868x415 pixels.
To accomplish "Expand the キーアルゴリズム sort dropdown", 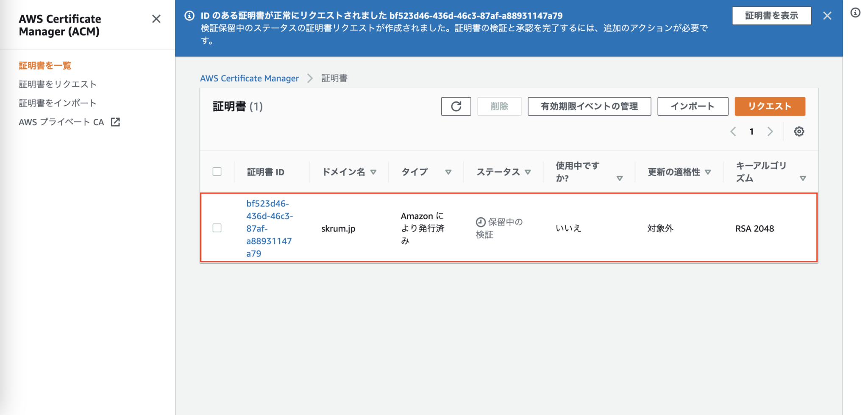I will coord(803,178).
